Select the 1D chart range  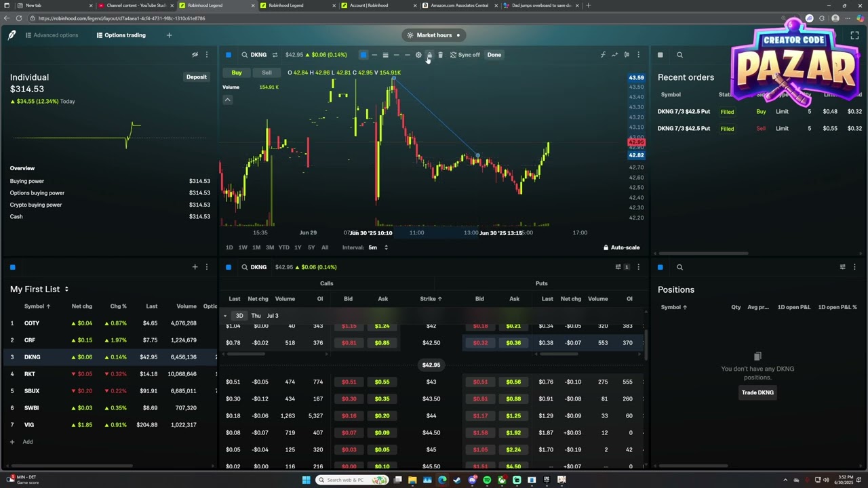[229, 247]
